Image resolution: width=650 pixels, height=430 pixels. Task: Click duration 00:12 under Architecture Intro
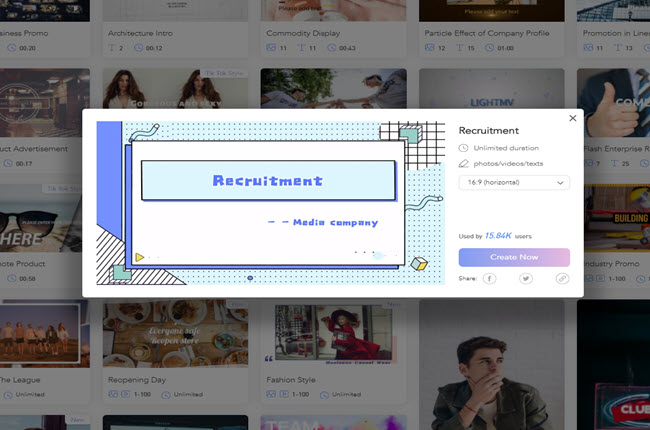pos(154,48)
